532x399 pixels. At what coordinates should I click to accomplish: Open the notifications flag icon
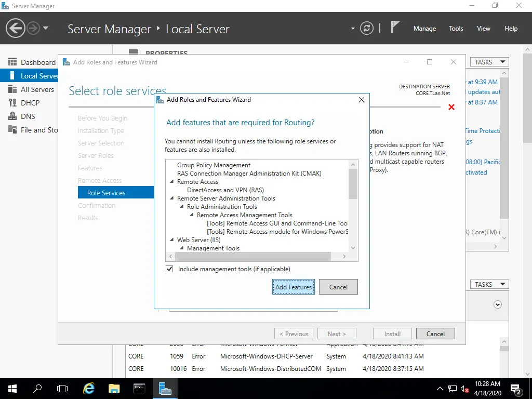coord(394,28)
